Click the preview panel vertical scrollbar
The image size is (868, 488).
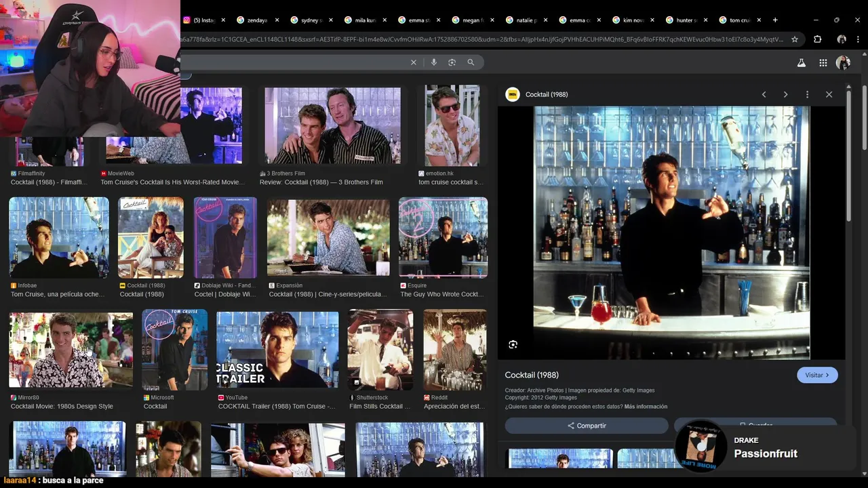click(849, 156)
